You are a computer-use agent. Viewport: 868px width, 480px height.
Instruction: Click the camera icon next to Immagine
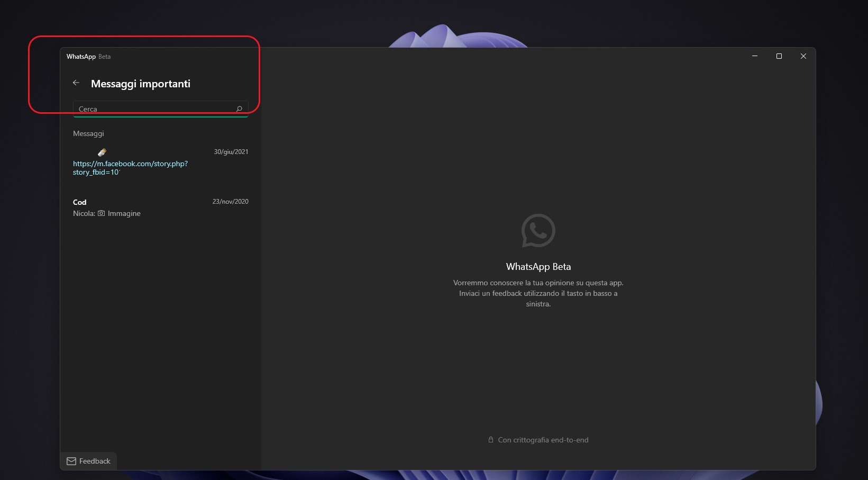[x=101, y=213]
